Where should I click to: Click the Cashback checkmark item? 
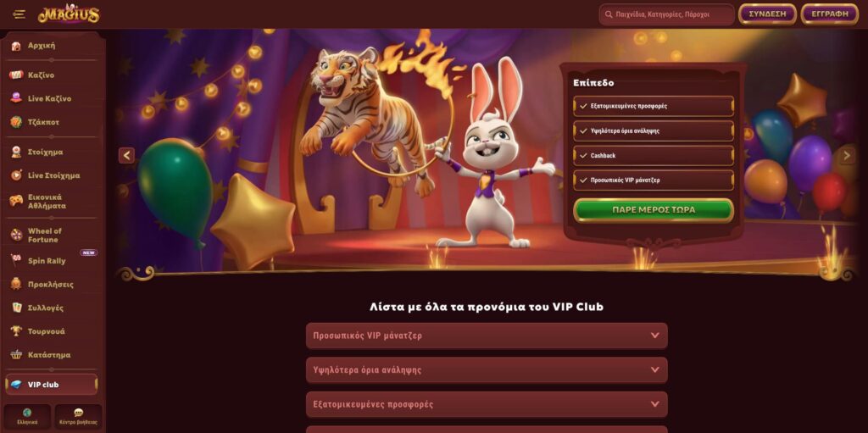[x=654, y=156]
